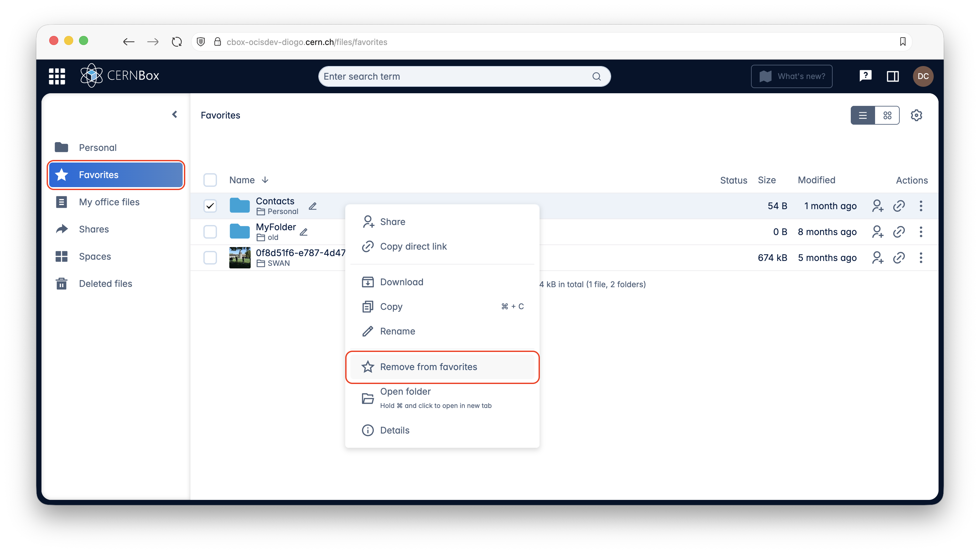Click the share icon for MyFolder

[877, 231]
